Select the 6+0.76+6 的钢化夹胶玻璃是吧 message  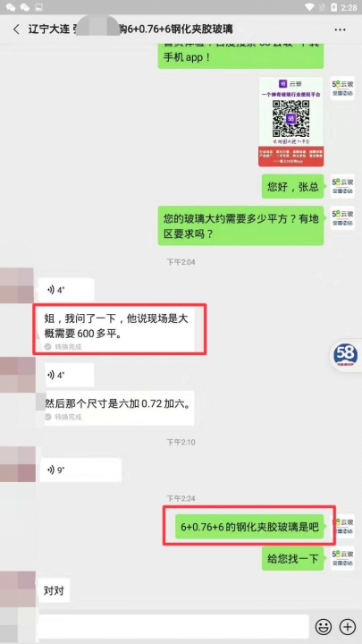(x=249, y=527)
